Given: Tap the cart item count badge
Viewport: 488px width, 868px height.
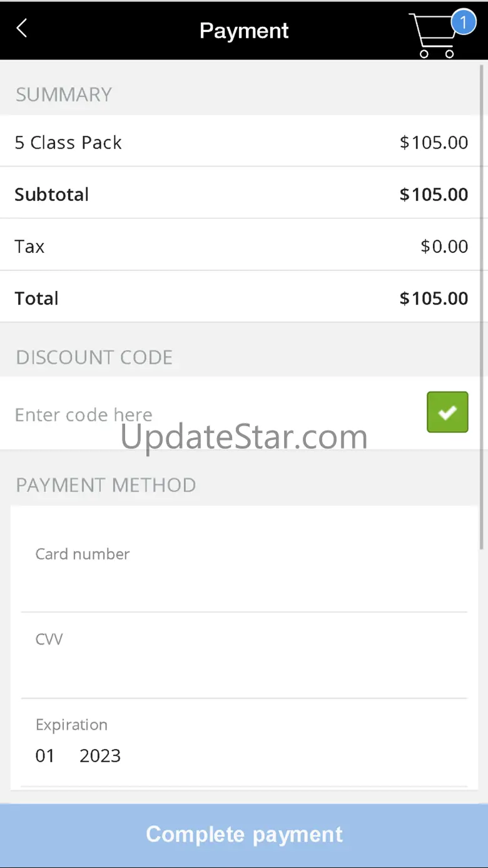Looking at the screenshot, I should click(463, 23).
